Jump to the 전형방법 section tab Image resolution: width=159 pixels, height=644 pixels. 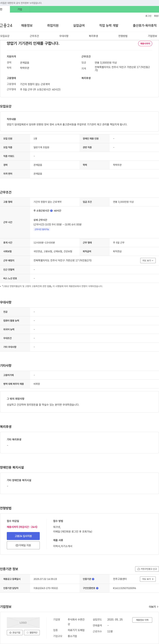tap(123, 36)
